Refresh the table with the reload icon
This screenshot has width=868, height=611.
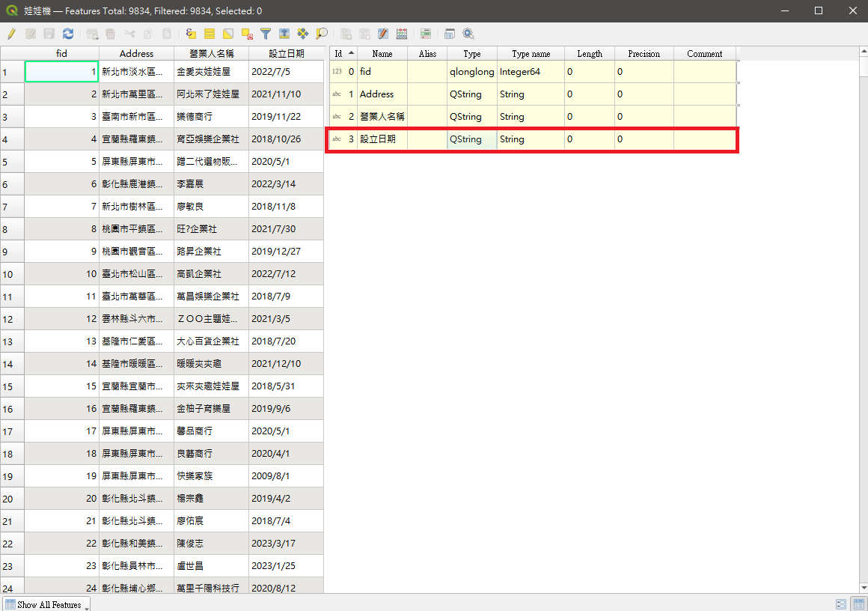68,34
